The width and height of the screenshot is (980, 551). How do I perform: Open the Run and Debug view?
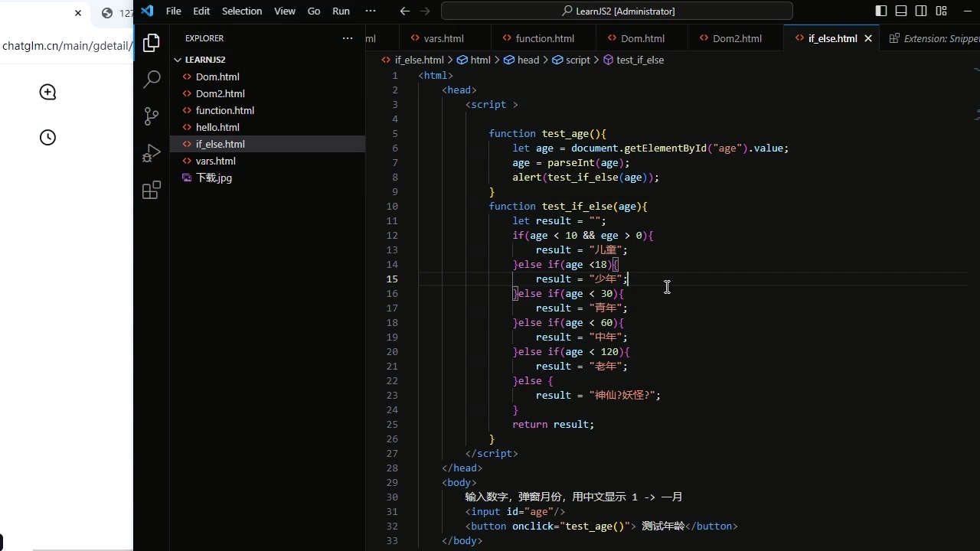pyautogui.click(x=152, y=154)
